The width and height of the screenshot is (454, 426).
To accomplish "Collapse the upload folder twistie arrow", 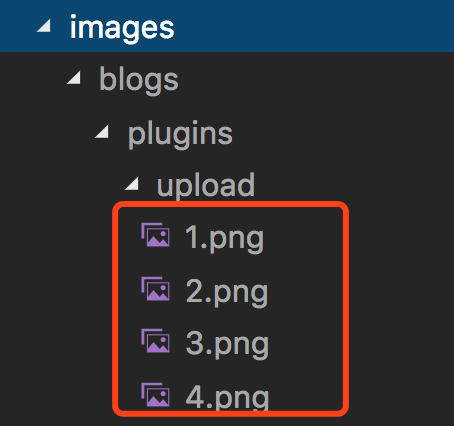I will [132, 184].
